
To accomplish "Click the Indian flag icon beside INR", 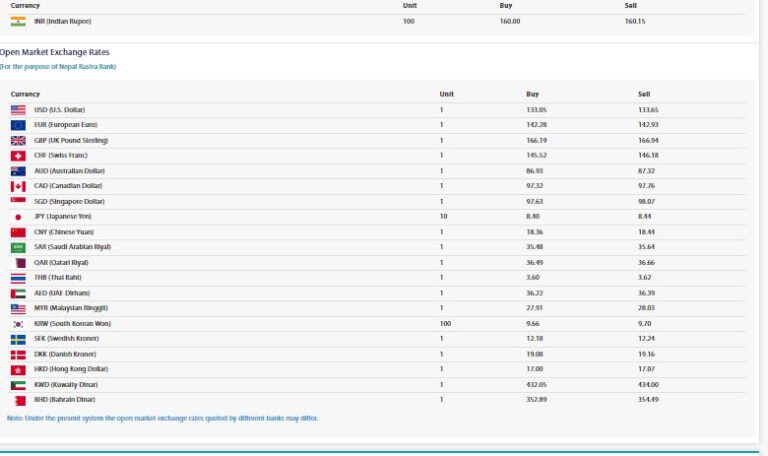I will (x=18, y=22).
